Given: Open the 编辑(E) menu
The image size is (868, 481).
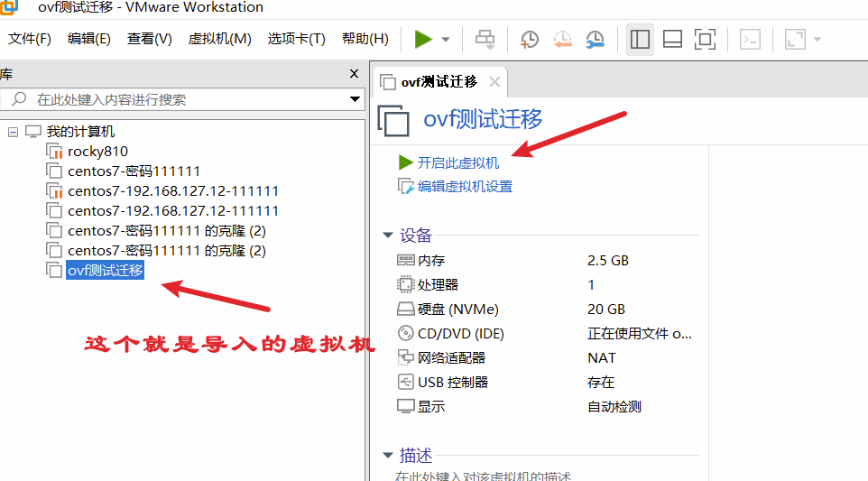Looking at the screenshot, I should 89,39.
